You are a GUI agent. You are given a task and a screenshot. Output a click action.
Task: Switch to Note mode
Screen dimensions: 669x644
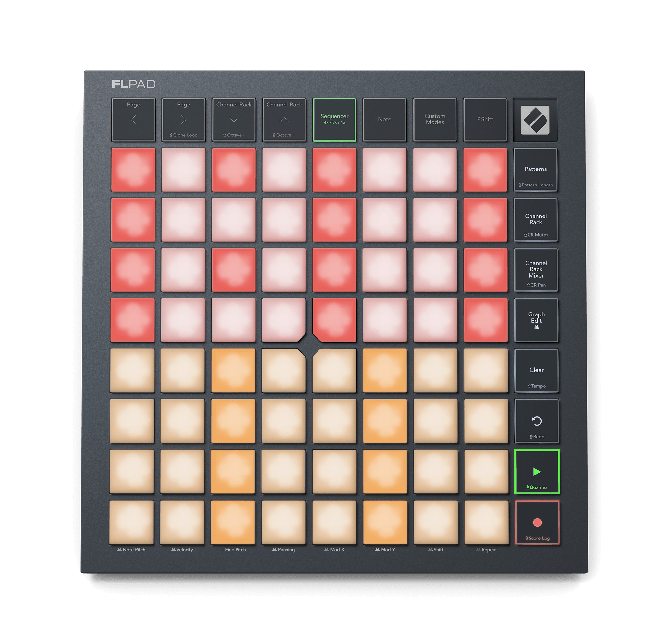click(385, 120)
